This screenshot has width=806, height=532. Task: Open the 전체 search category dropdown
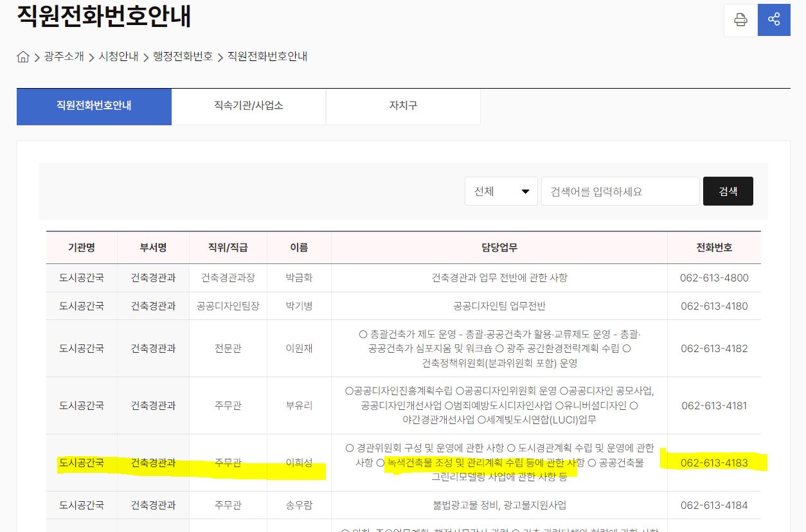501,191
